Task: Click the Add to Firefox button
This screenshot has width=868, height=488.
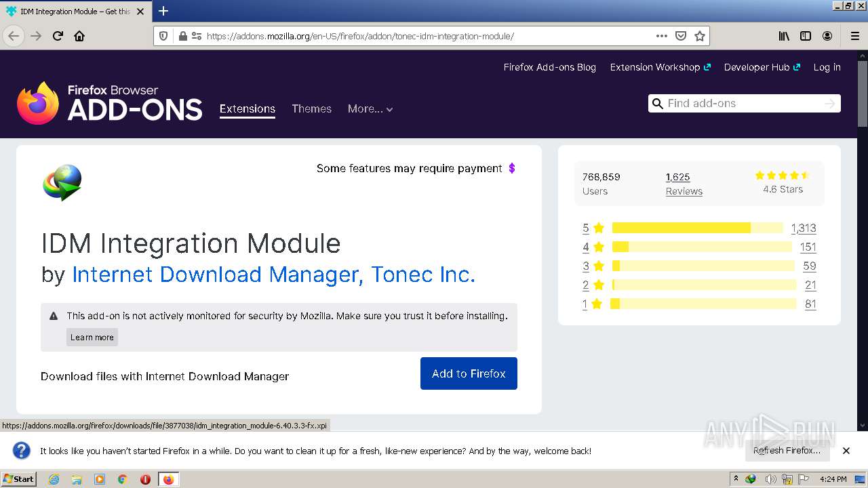Action: coord(469,373)
